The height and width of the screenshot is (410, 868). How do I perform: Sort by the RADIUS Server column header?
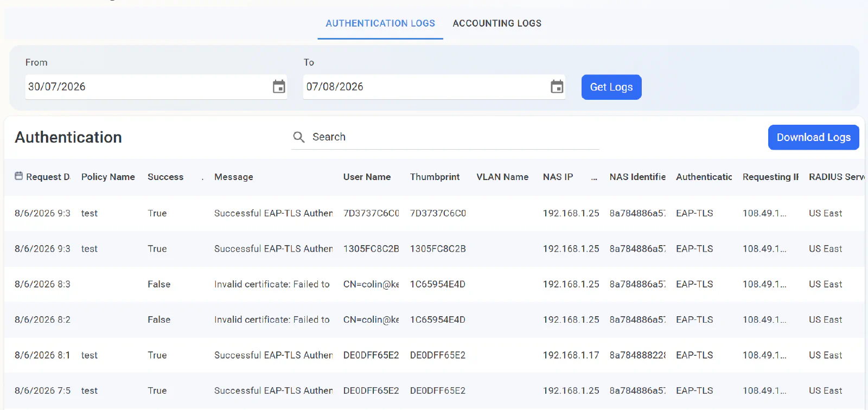(837, 177)
